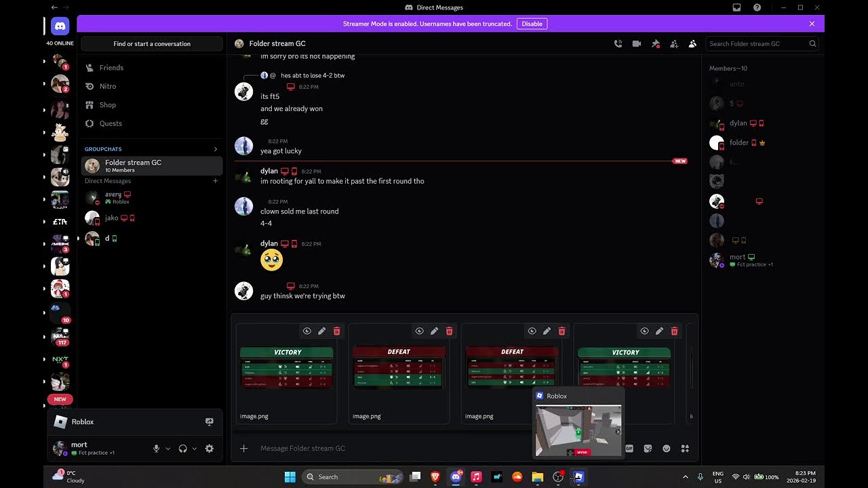868x488 pixels.
Task: Delete the second attachment (first DEFEAT image)
Action: 450,331
